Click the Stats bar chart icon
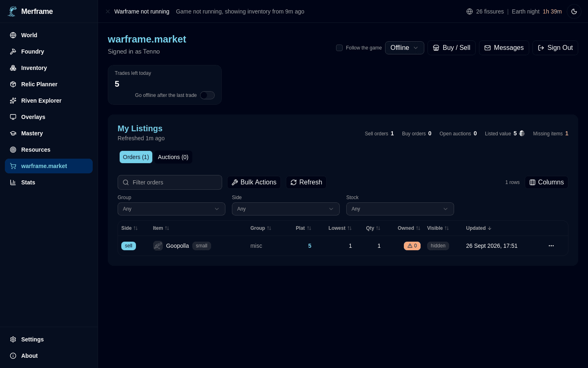The width and height of the screenshot is (588, 368). pos(13,182)
